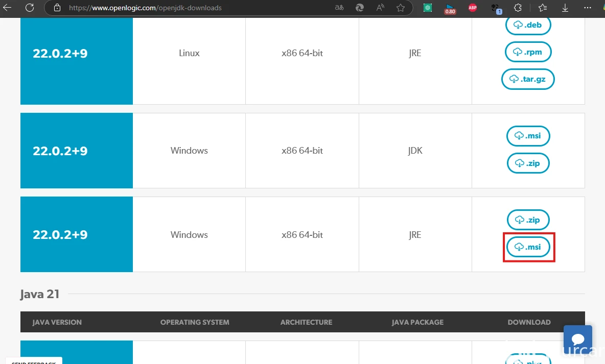The width and height of the screenshot is (605, 364).
Task: Click the OPERATING SYSTEM column header
Action: tap(195, 322)
